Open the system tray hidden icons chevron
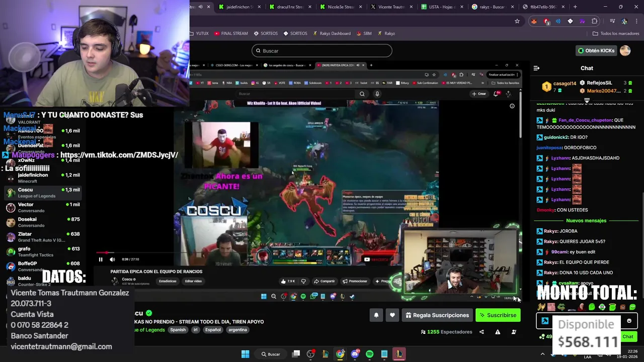Viewport: 644px width, 362px height. [x=542, y=354]
